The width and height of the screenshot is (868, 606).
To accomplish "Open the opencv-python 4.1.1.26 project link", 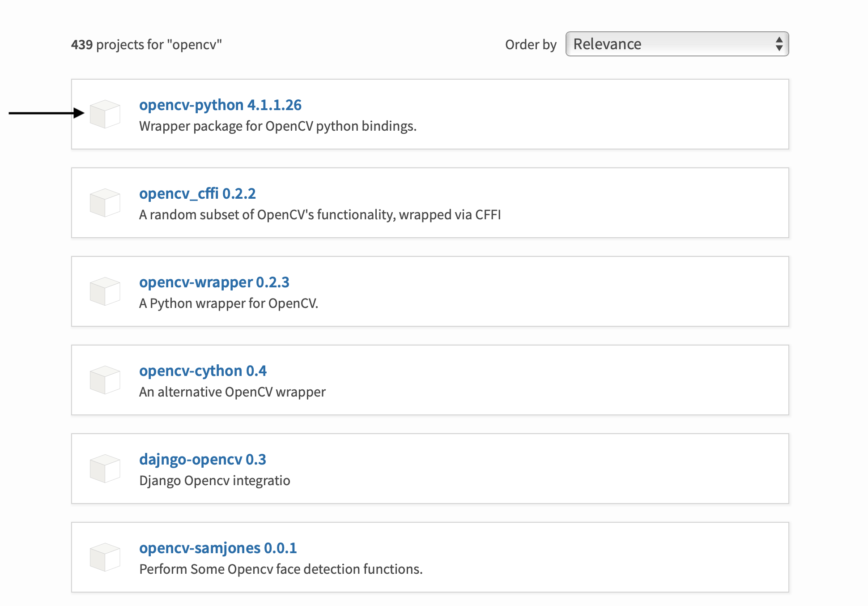I will point(220,105).
